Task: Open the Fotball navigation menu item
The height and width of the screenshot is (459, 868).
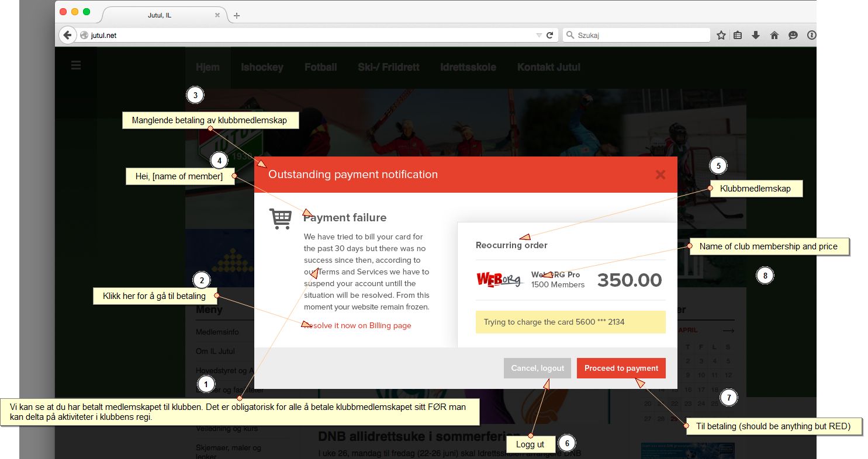Action: tap(320, 67)
